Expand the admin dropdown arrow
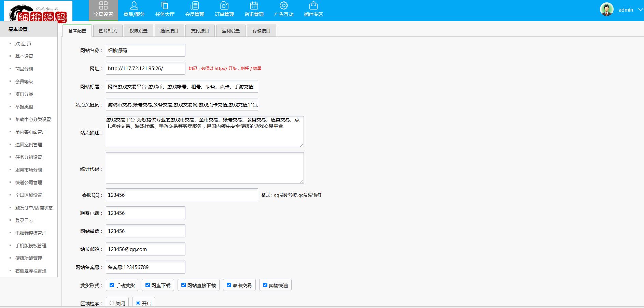This screenshot has height=308, width=644. [x=640, y=10]
